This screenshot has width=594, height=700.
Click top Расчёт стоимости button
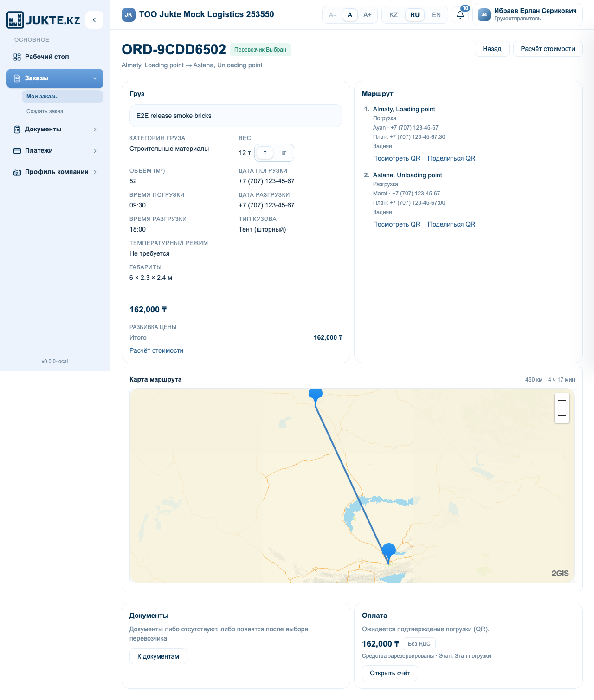click(x=548, y=49)
